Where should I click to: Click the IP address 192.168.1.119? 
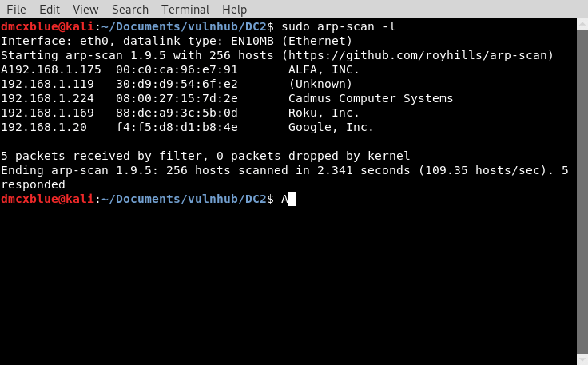pos(47,84)
